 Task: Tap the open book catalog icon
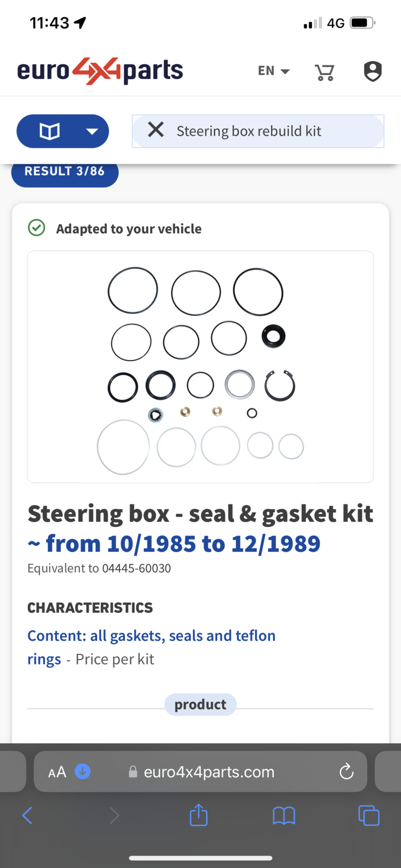(50, 131)
